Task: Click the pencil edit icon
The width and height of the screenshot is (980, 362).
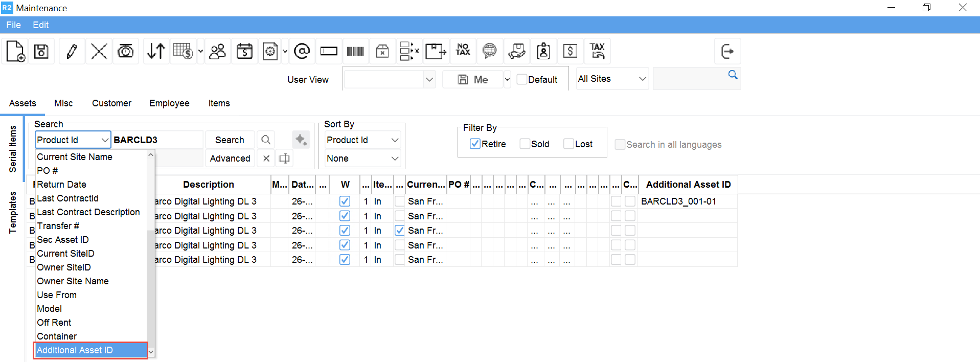Action: tap(72, 51)
